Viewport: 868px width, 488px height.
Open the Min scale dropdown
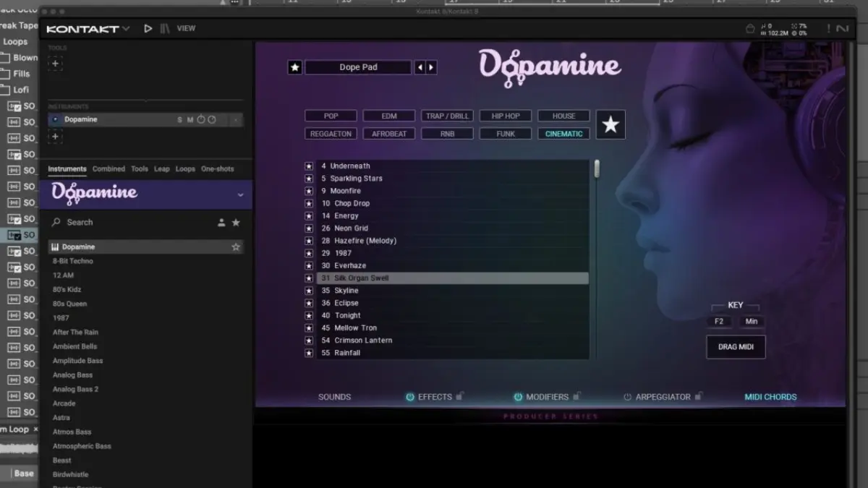coord(752,322)
